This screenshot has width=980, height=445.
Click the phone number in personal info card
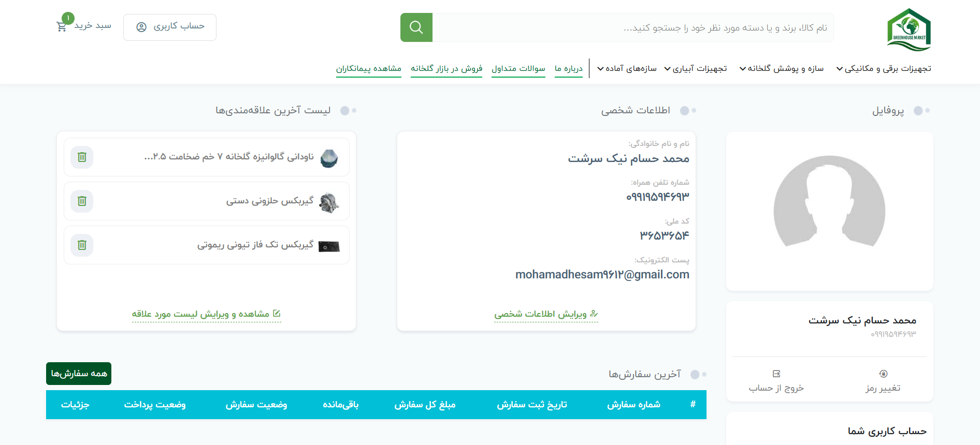pos(658,197)
